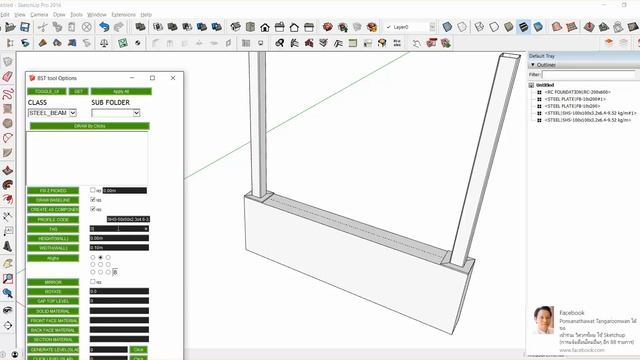Click the SOLID MATERIAL value swatch

click(119, 311)
